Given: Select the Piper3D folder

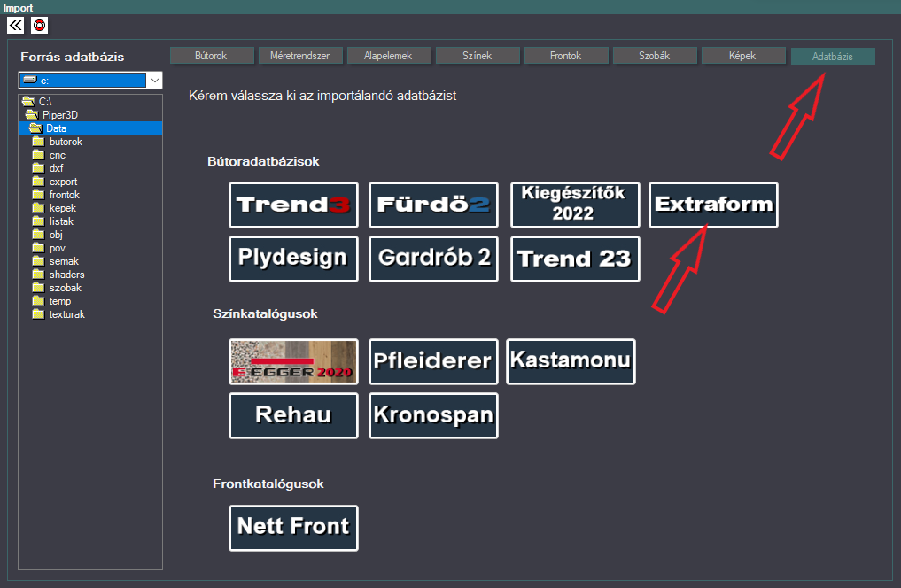Looking at the screenshot, I should click(51, 115).
